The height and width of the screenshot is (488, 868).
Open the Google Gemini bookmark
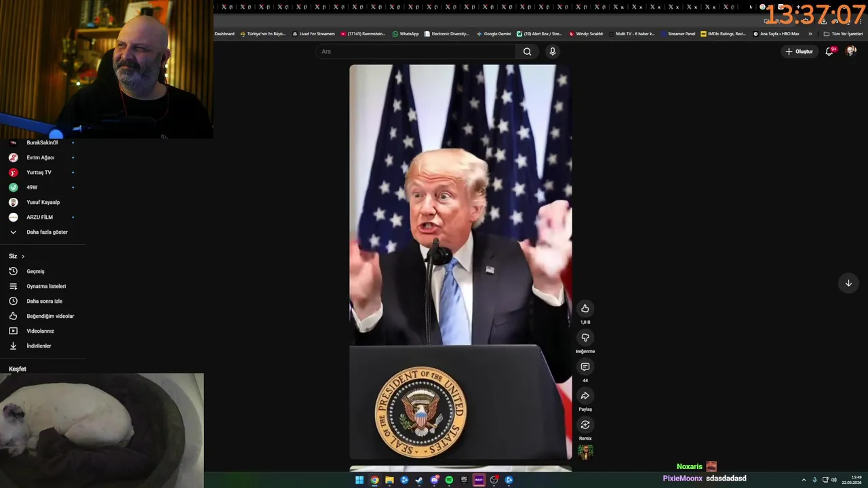tap(494, 34)
